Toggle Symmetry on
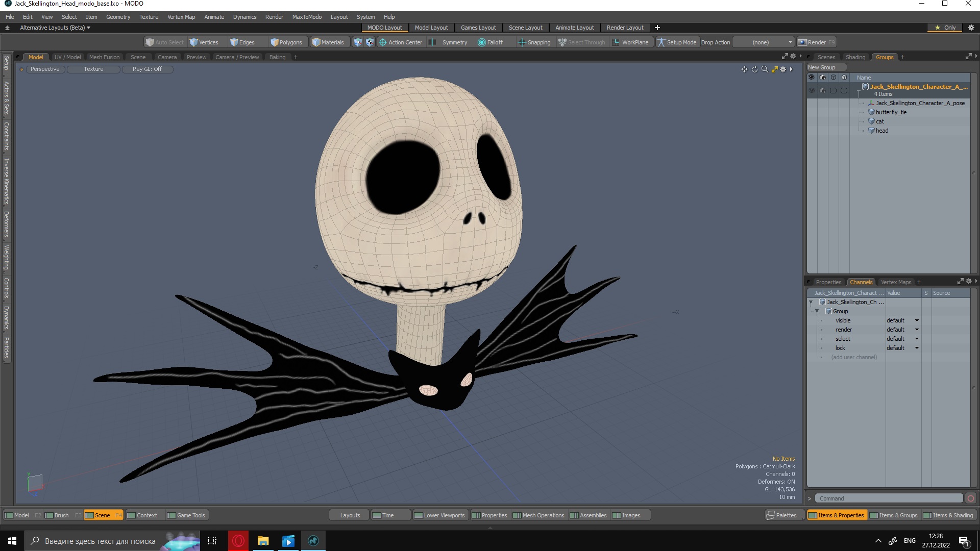980x551 pixels. pyautogui.click(x=449, y=42)
